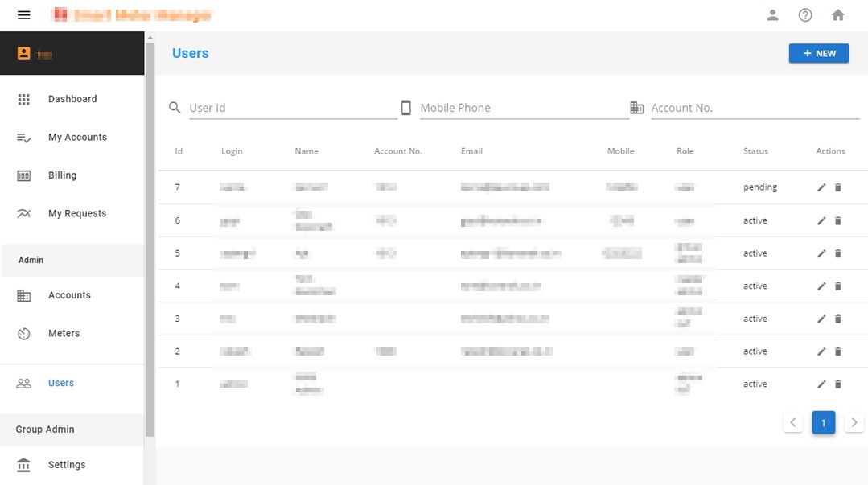
Task: Click trash icon for user Id 2
Action: coord(837,351)
